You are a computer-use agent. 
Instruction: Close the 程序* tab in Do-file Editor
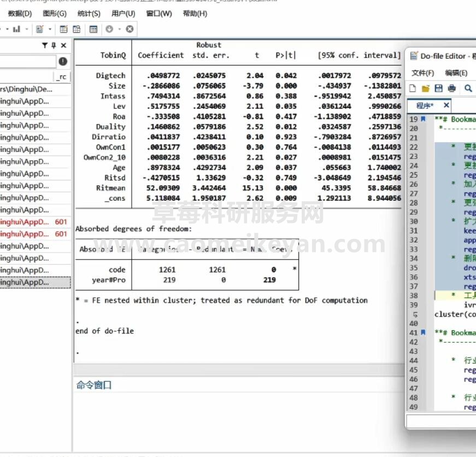pyautogui.click(x=446, y=106)
